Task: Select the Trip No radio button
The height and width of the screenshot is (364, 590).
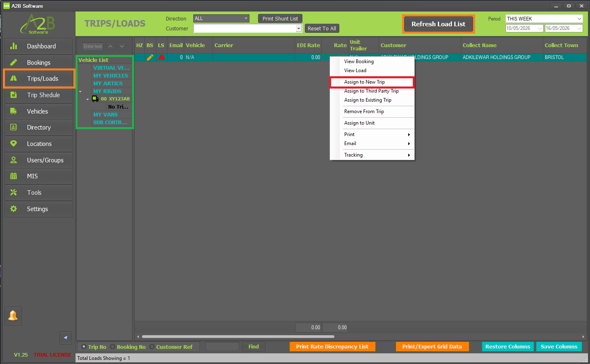Action: (x=84, y=347)
